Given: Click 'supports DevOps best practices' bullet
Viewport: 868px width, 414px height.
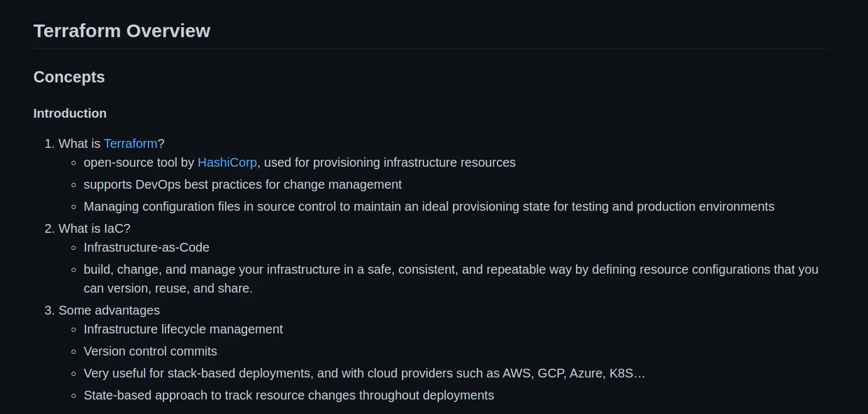Looking at the screenshot, I should [x=243, y=184].
